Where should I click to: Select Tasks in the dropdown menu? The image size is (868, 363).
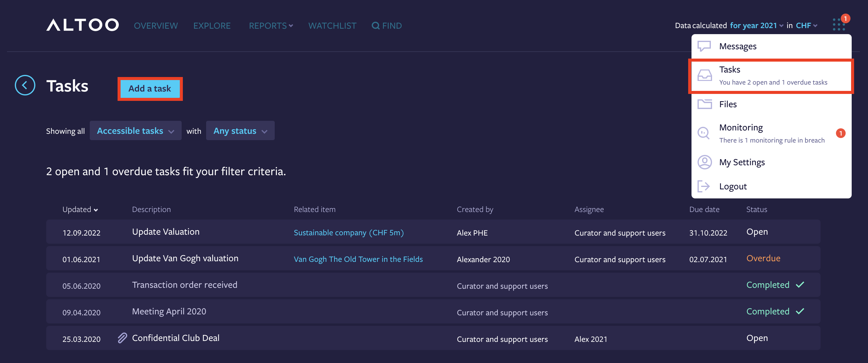tap(771, 76)
